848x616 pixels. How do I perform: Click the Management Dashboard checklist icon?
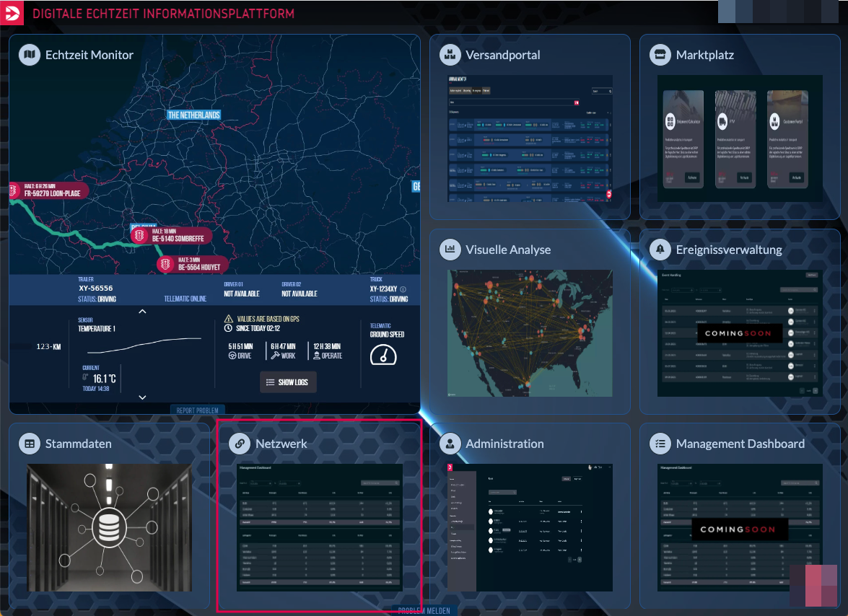click(660, 444)
